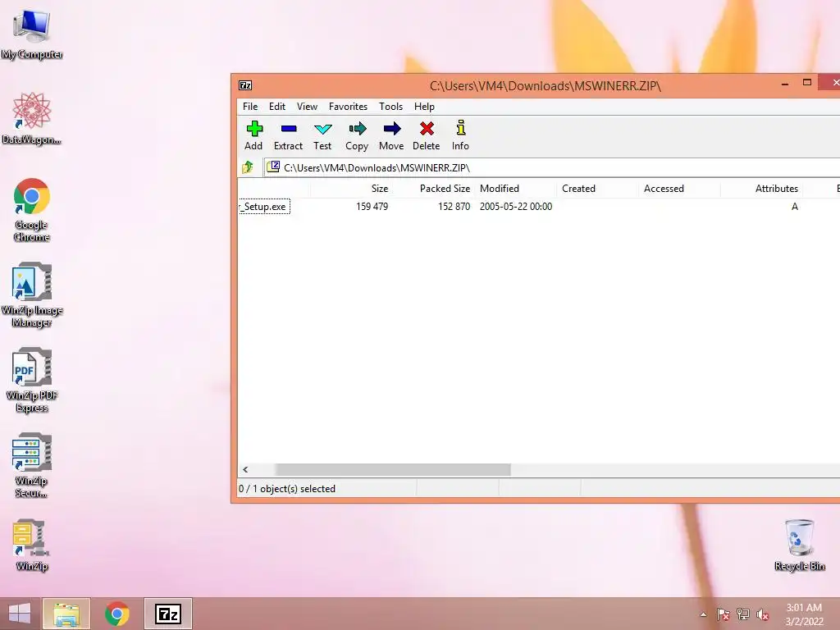Open File Explorer from taskbar

[x=66, y=614]
